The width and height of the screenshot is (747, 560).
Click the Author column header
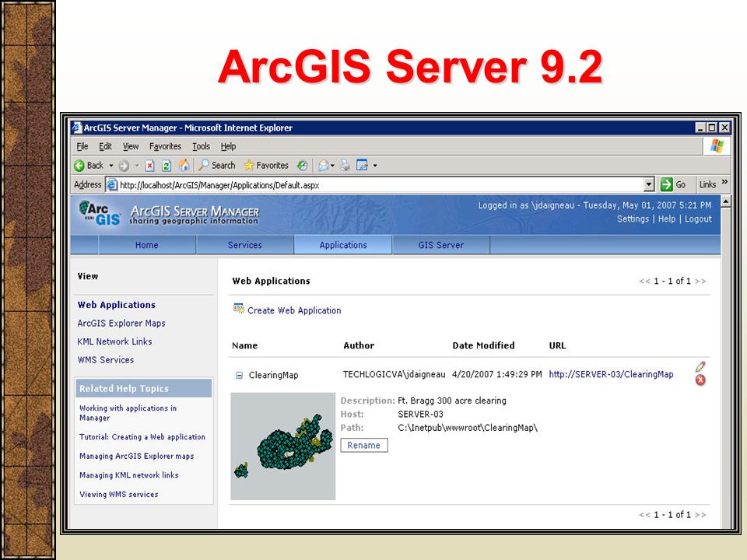[x=359, y=345]
